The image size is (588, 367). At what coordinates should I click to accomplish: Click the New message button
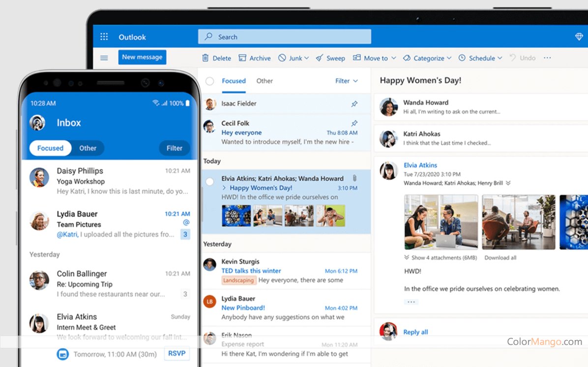click(x=142, y=57)
